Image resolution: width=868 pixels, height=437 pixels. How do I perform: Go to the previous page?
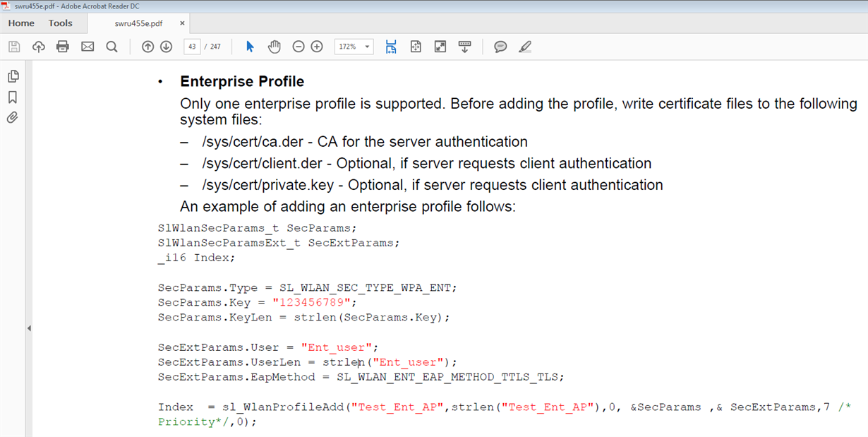tap(147, 47)
